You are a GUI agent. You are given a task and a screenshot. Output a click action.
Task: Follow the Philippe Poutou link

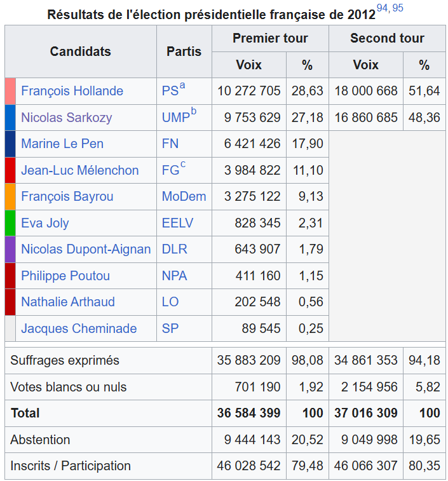click(x=65, y=276)
